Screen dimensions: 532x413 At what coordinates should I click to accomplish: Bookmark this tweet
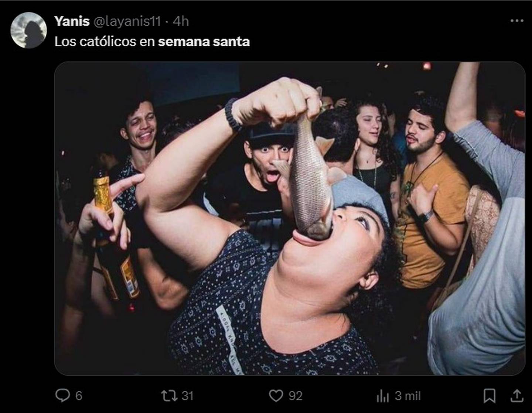[490, 396]
